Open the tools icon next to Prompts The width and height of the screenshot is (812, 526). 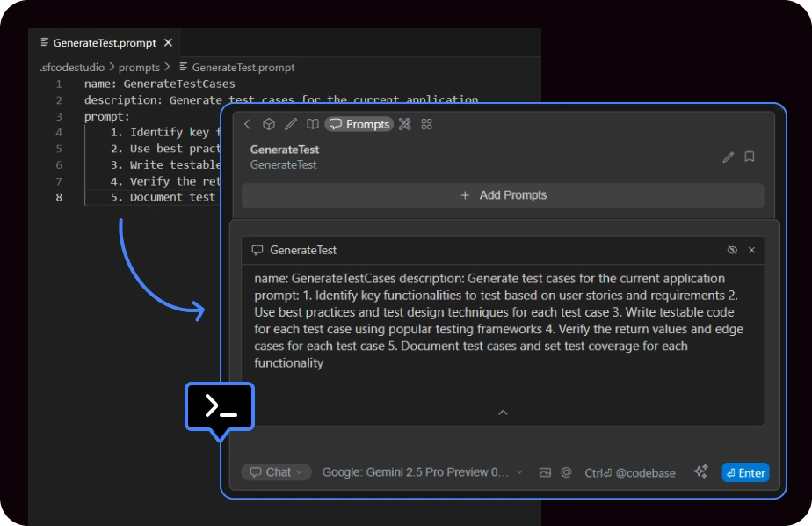click(x=405, y=124)
